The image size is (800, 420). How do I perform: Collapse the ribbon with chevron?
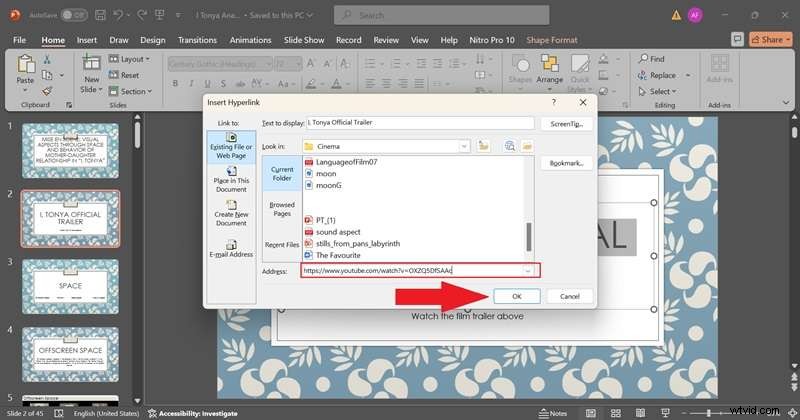point(786,103)
